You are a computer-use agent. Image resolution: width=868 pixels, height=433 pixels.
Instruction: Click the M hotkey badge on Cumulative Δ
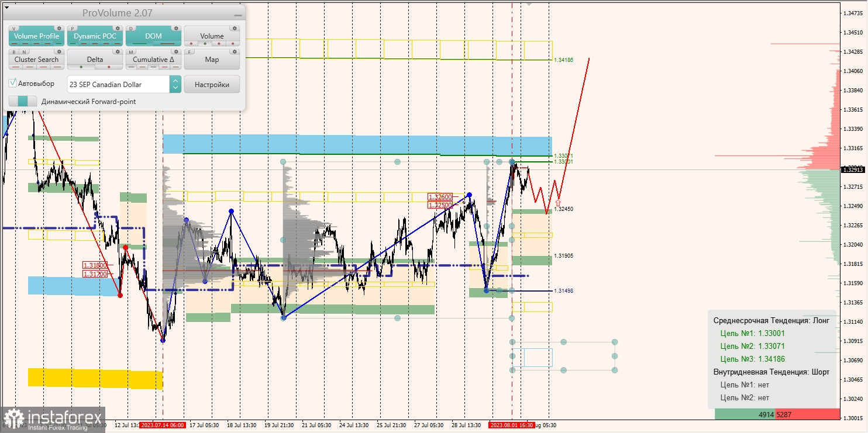(131, 52)
